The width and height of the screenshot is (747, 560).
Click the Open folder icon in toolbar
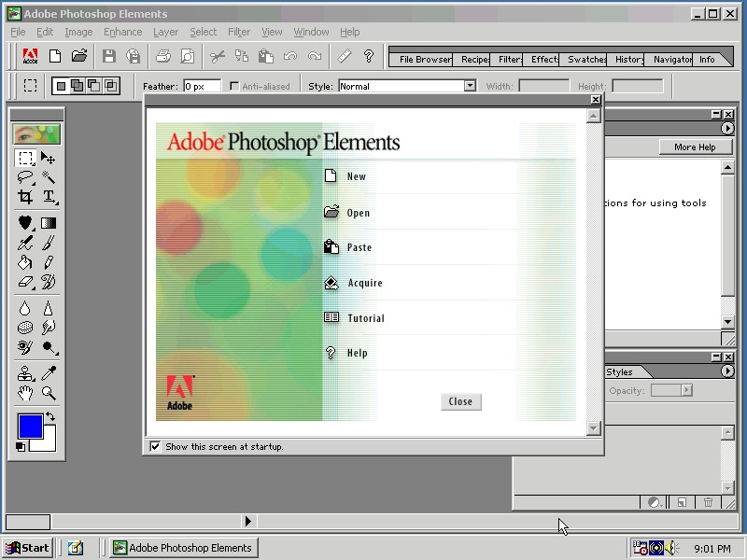(79, 56)
